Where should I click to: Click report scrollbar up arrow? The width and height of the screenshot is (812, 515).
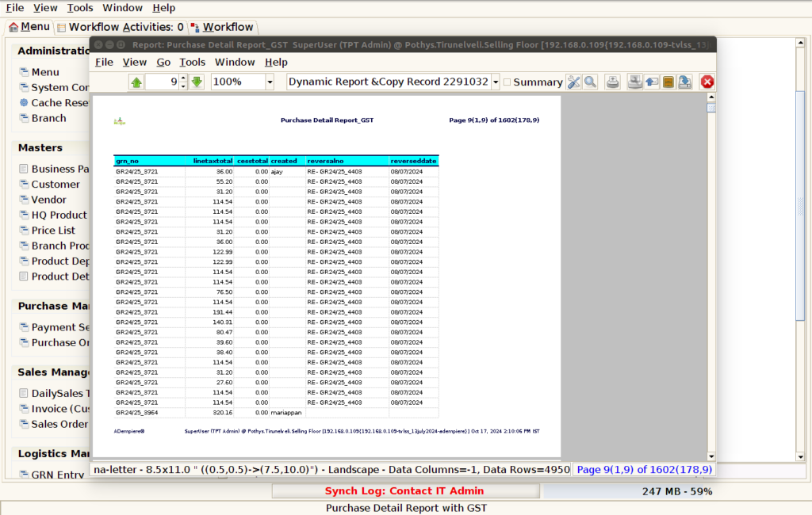pos(711,97)
